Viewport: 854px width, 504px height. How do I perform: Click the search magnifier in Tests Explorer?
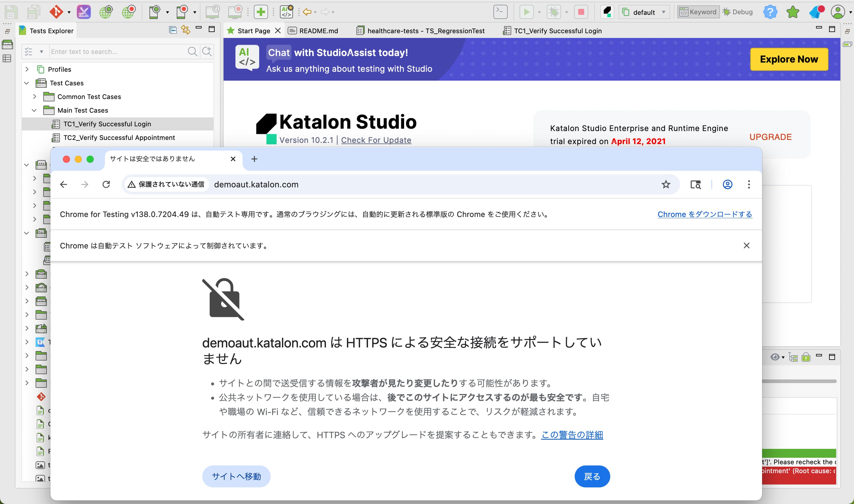(192, 51)
